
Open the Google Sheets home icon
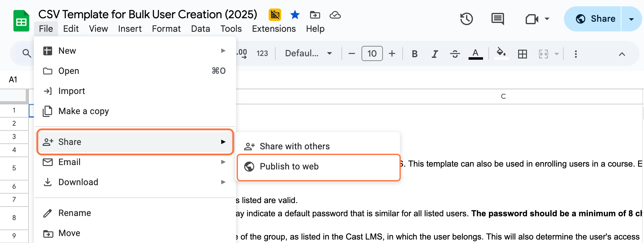tap(21, 21)
